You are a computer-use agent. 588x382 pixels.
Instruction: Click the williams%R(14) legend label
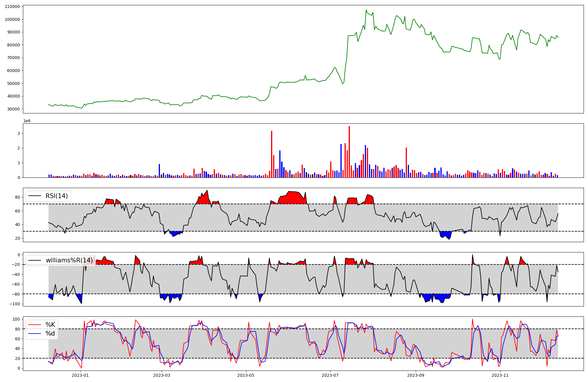(x=69, y=260)
